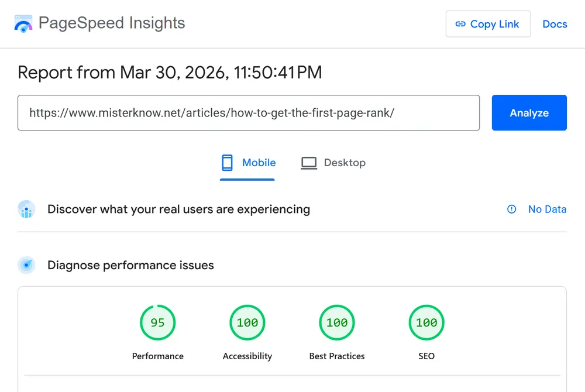585x392 pixels.
Task: Select the Performance score gauge 95
Action: coord(157,322)
